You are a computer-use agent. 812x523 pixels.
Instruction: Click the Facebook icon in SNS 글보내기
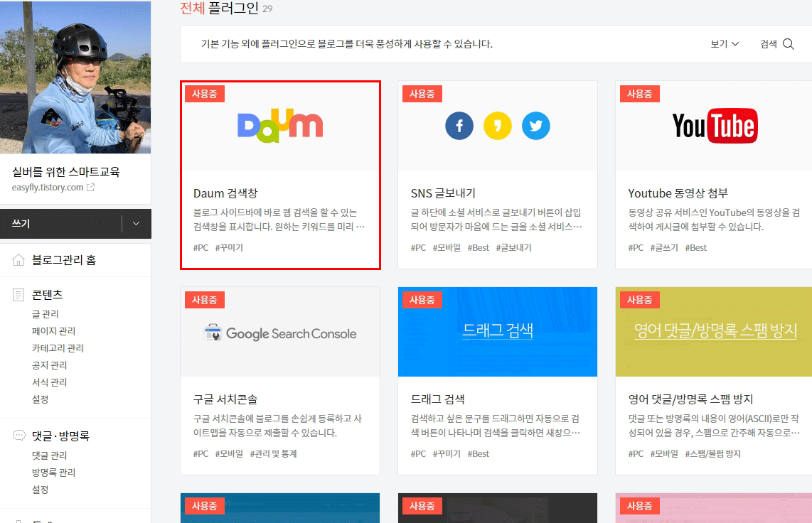[x=459, y=126]
